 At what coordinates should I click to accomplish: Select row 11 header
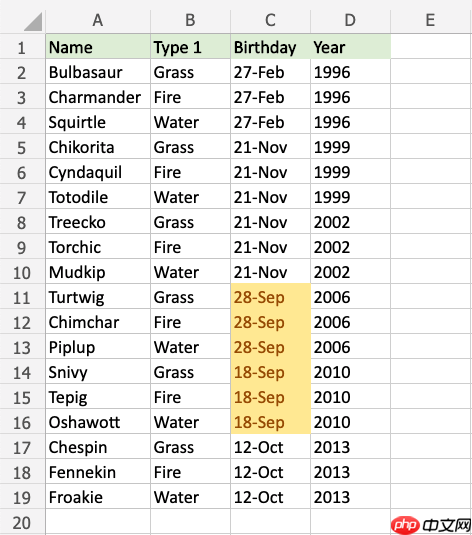22,298
